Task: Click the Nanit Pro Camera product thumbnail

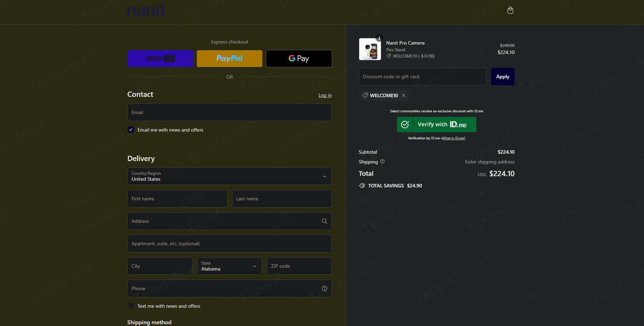Action: coord(370,49)
